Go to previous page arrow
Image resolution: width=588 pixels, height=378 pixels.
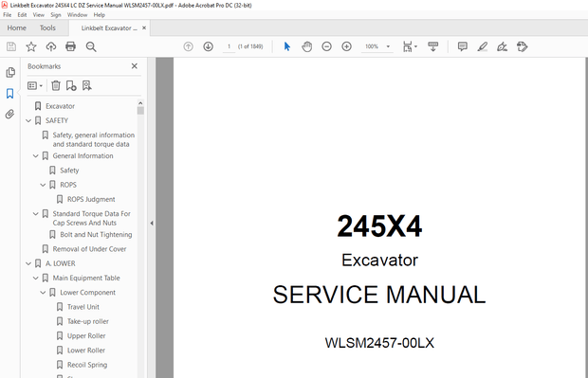[x=188, y=46]
